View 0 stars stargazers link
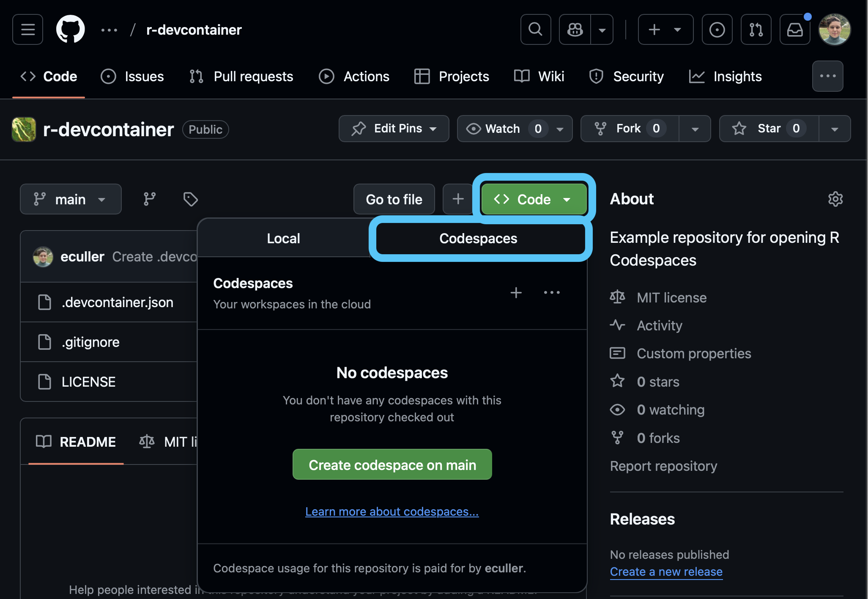This screenshot has width=868, height=599. click(658, 382)
